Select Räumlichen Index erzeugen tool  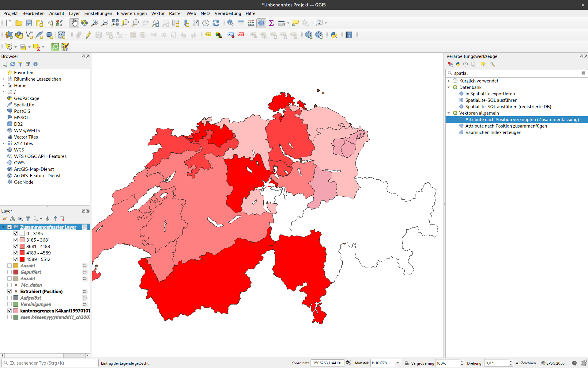click(x=493, y=132)
